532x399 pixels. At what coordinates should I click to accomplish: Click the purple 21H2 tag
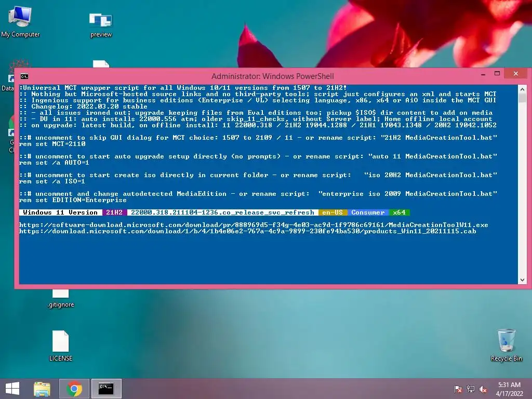pos(114,212)
